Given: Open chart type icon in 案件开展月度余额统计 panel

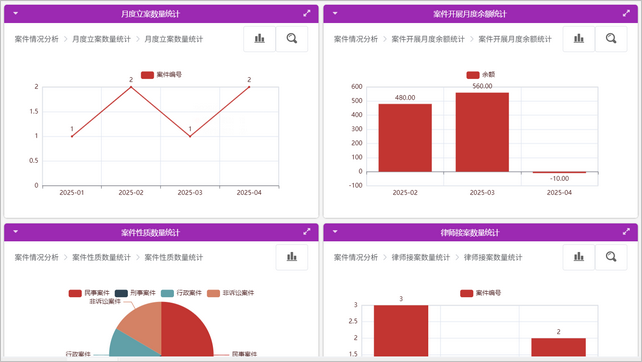Looking at the screenshot, I should point(579,39).
